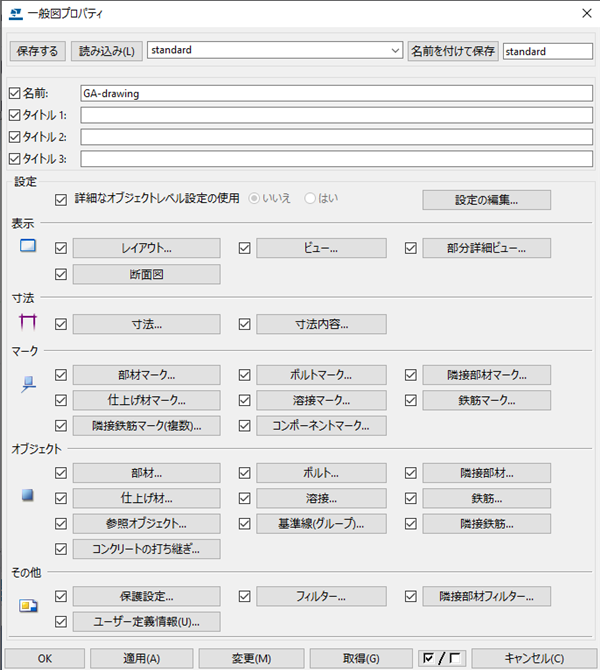The height and width of the screenshot is (670, 600).
Task: Click the toggle all checkboxes button
Action: 441,658
